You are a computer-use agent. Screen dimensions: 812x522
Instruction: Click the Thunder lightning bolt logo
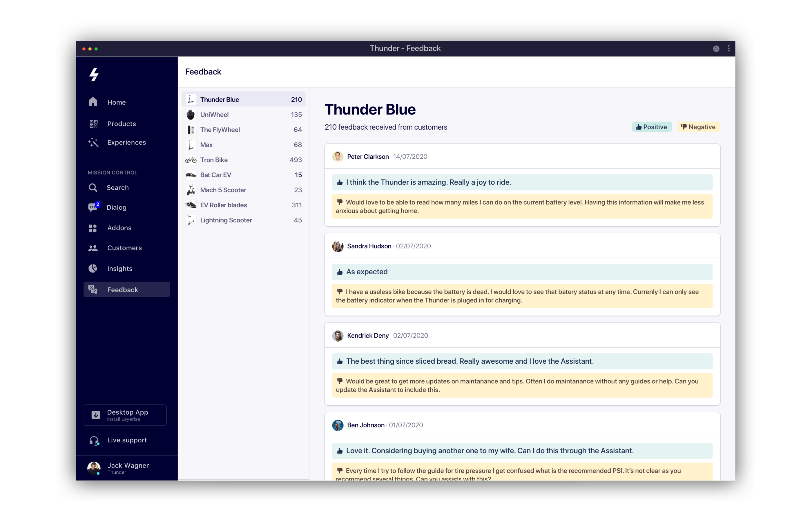(94, 75)
